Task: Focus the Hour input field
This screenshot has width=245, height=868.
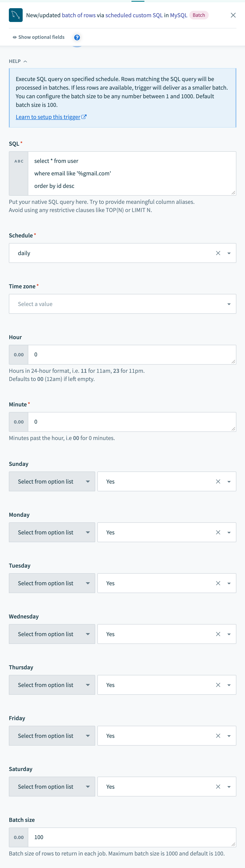Action: click(132, 354)
